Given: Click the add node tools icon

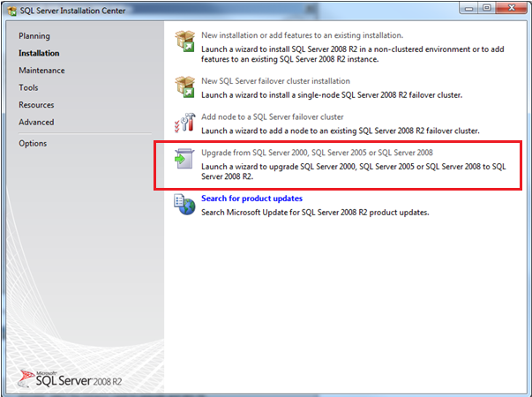Looking at the screenshot, I should 185,123.
